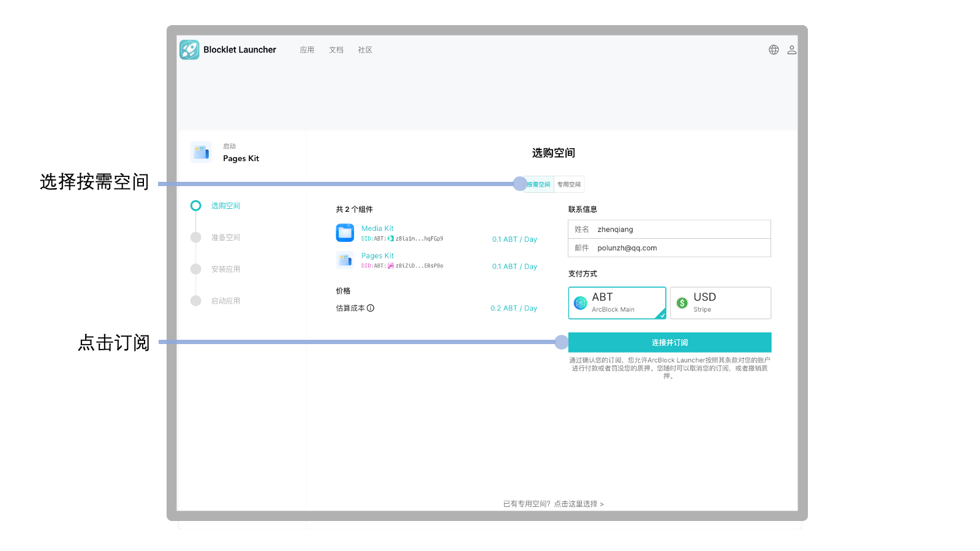Click the 连接并订阅 subscribe button
The image size is (980, 551).
pyautogui.click(x=669, y=342)
